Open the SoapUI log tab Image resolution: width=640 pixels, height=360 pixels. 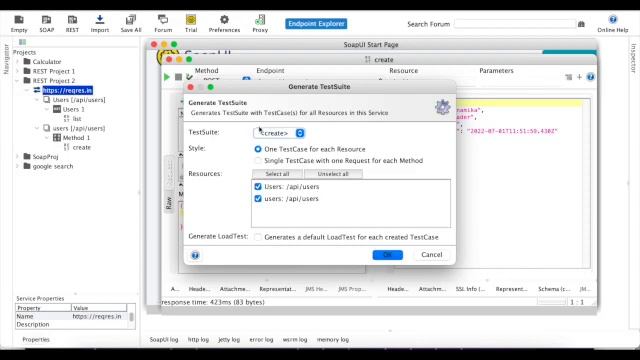pyautogui.click(x=164, y=340)
